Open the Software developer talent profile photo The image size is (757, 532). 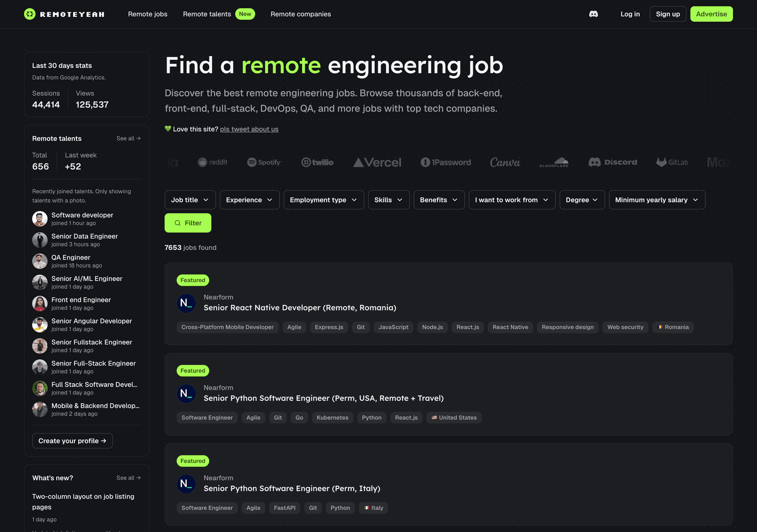click(x=39, y=218)
